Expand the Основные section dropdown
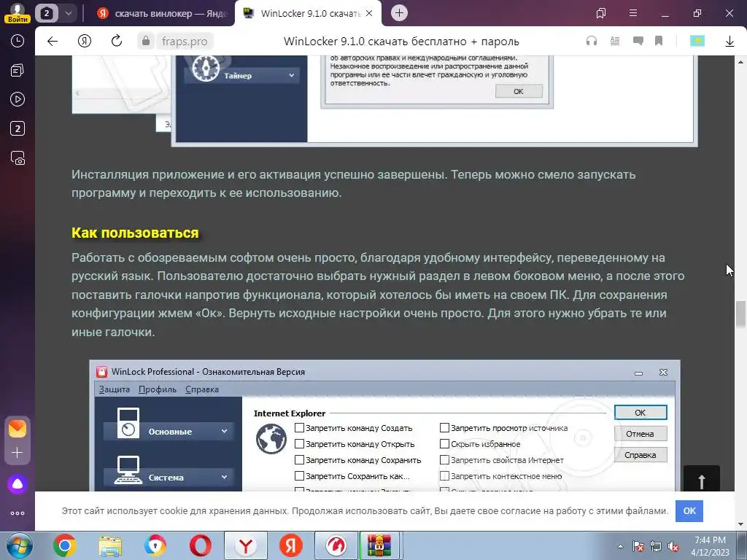Image resolution: width=747 pixels, height=560 pixels. [x=224, y=431]
